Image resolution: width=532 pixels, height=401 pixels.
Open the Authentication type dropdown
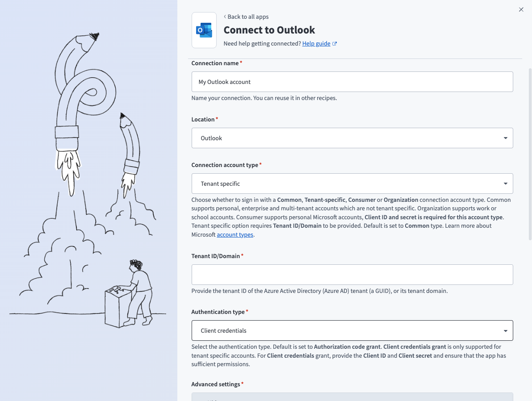pos(352,330)
